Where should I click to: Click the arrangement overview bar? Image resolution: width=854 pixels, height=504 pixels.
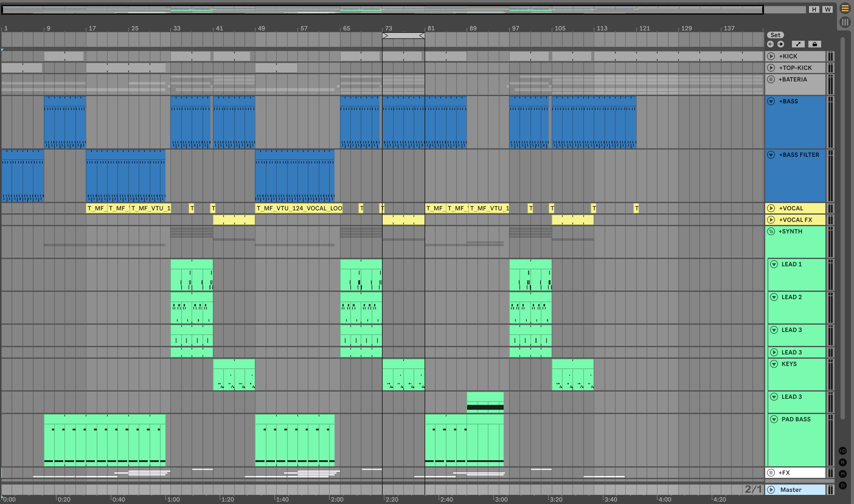point(382,9)
